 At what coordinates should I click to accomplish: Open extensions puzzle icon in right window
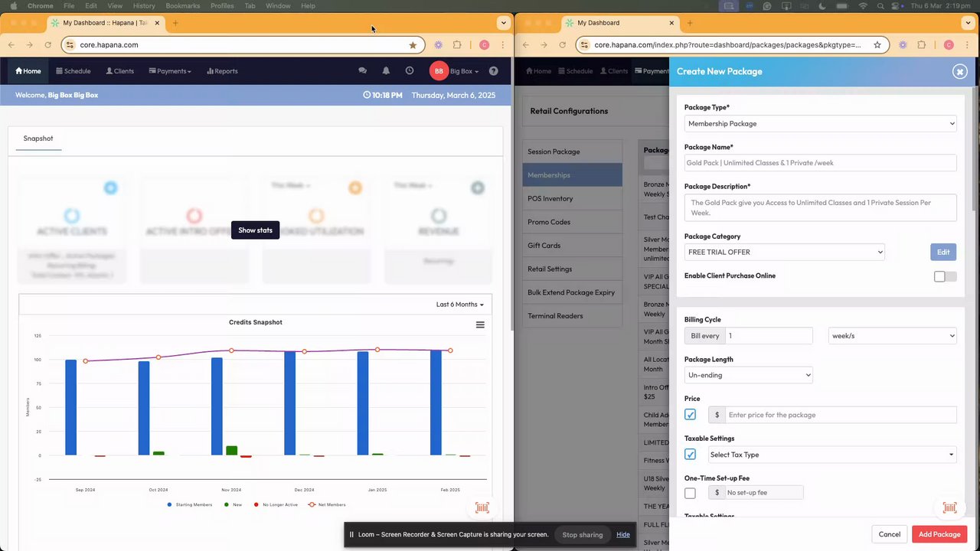click(x=922, y=45)
